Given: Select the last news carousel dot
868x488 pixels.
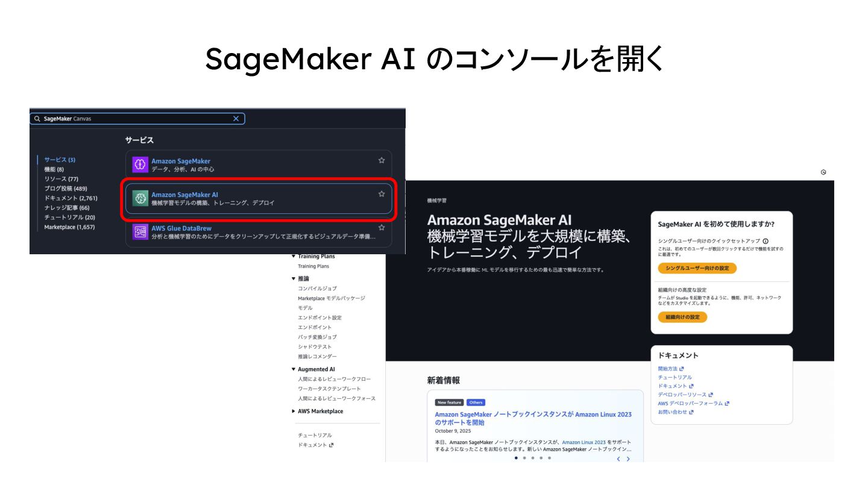Looking at the screenshot, I should (549, 458).
